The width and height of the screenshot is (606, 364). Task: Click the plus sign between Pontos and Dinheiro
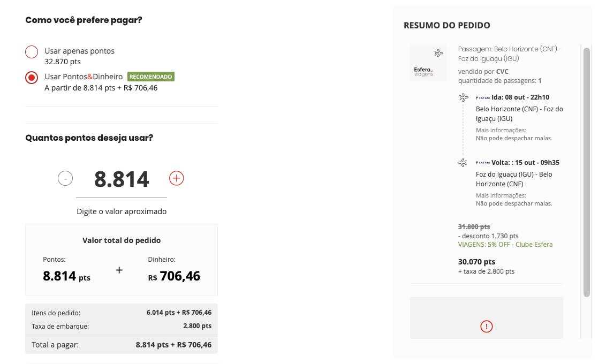119,270
